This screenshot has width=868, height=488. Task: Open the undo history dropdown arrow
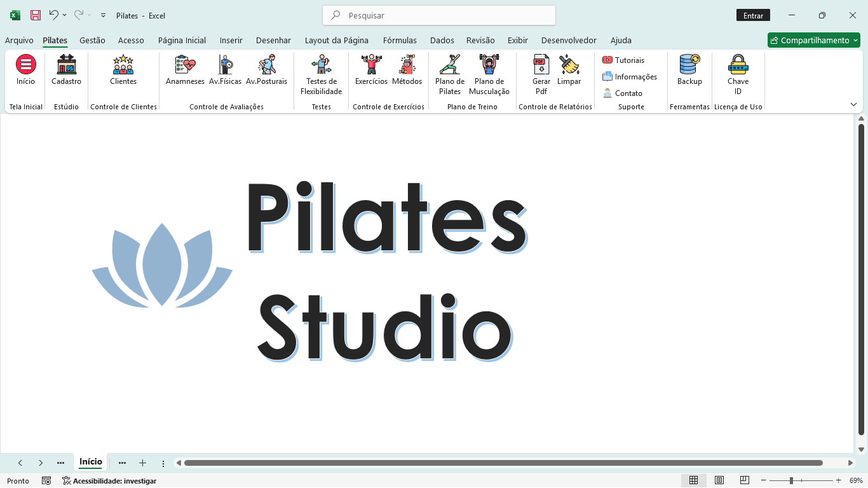coord(64,15)
